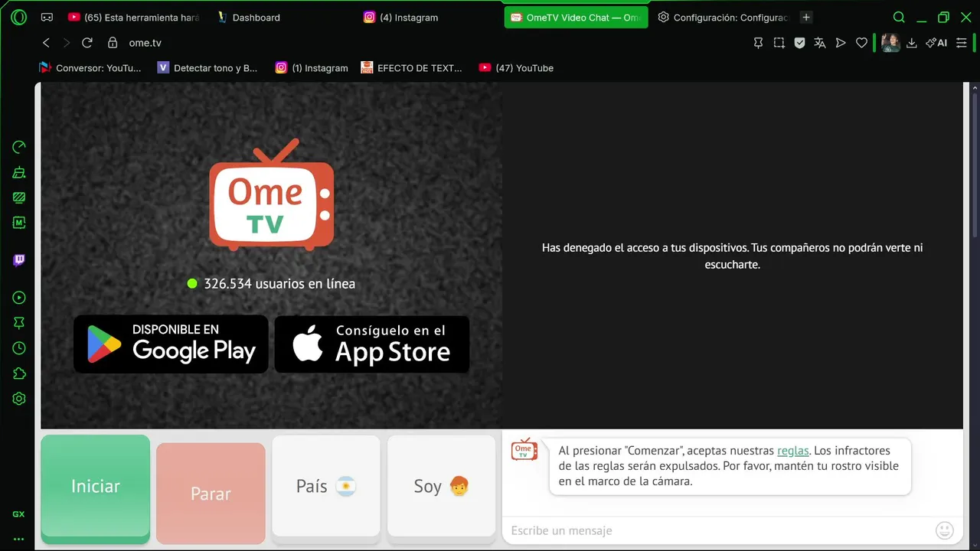Open Twitch panel in sidebar
Viewport: 980px width, 551px height.
(19, 260)
